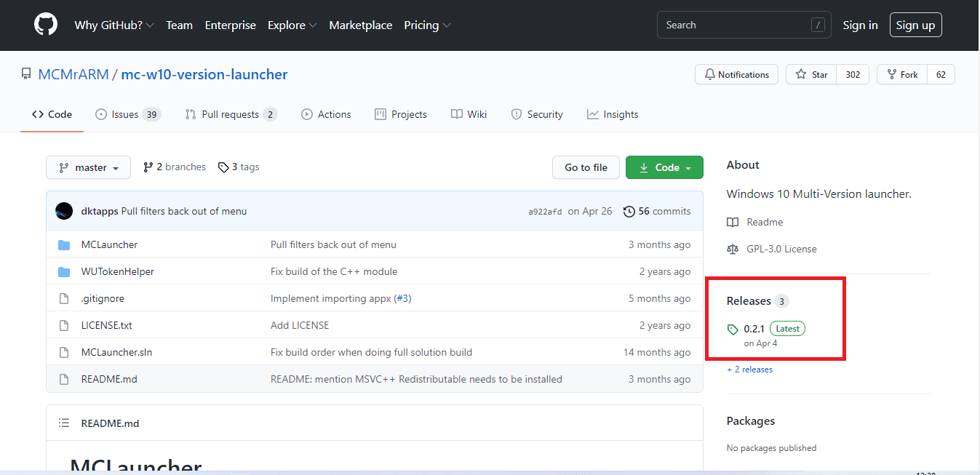Open the Readme link in About
980x475 pixels.
coord(765,222)
